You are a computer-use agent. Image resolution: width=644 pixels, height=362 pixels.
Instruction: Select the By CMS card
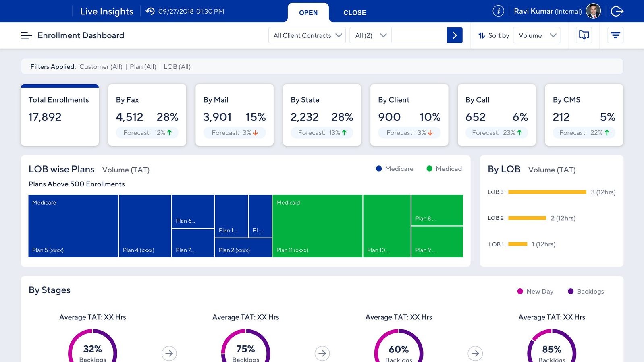[x=584, y=115]
